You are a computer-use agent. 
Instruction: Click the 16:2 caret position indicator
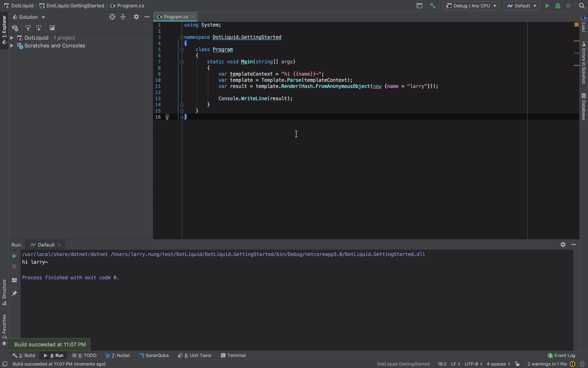point(442,364)
